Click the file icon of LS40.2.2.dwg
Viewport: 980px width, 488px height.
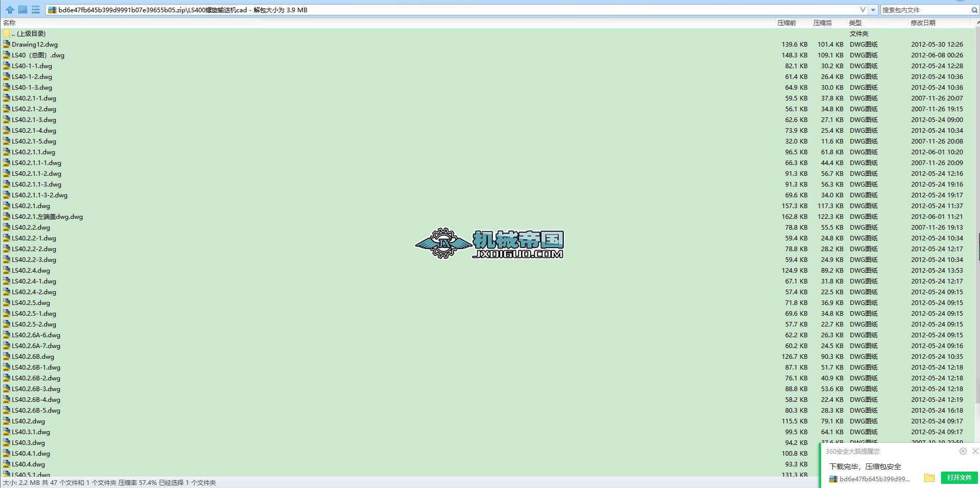[x=7, y=227]
